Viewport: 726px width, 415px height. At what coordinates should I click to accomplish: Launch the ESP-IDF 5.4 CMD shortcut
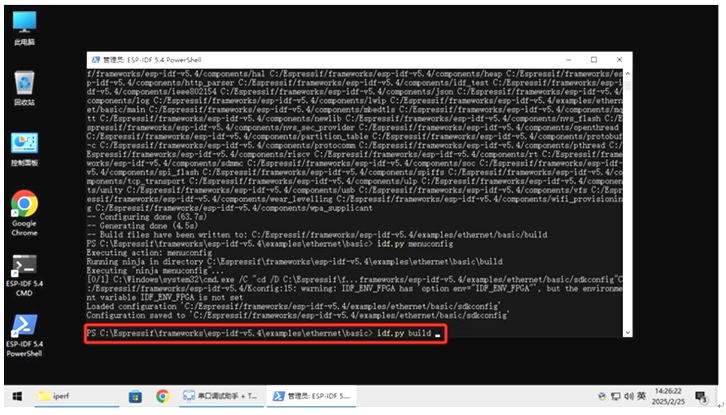(24, 275)
